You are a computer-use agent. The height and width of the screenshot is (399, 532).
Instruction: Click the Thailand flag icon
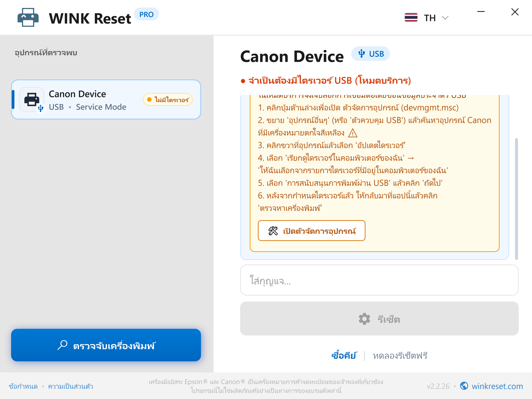(411, 18)
